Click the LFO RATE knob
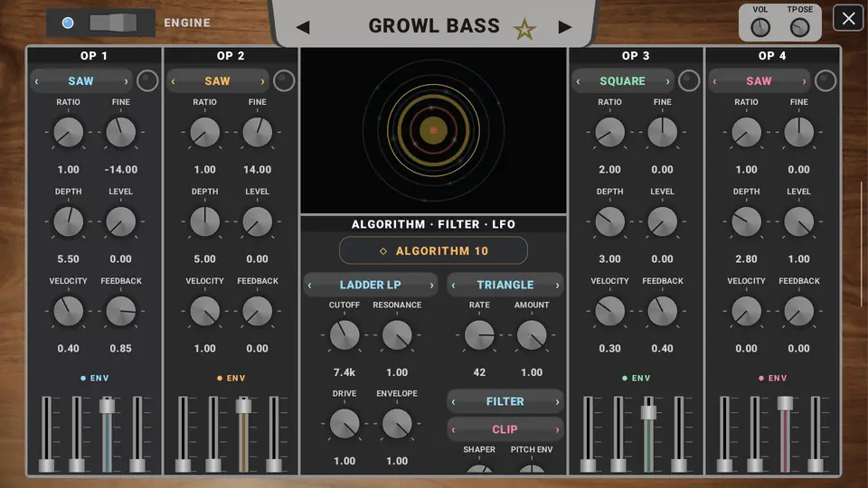 click(x=479, y=334)
